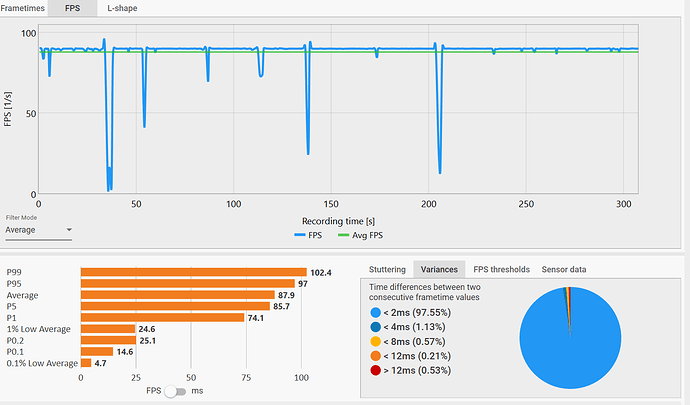Expand the Filter Mode dropdown
Image resolution: width=690 pixels, height=405 pixels.
coord(38,230)
